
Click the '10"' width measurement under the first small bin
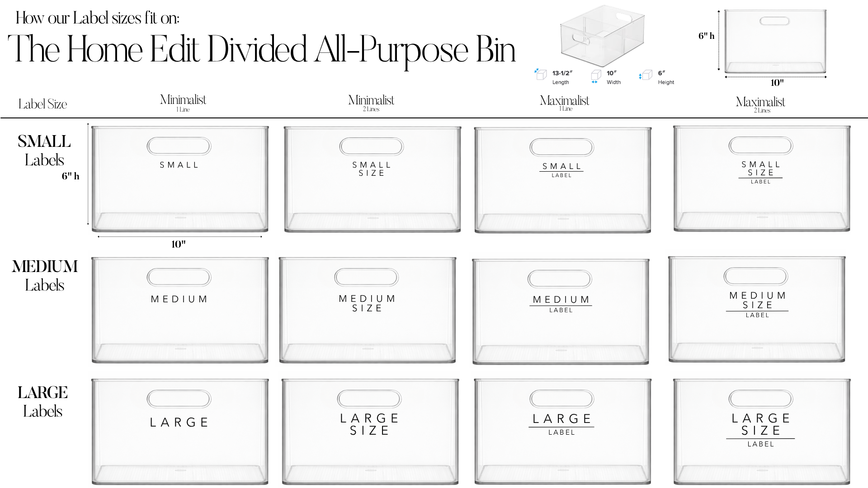179,244
